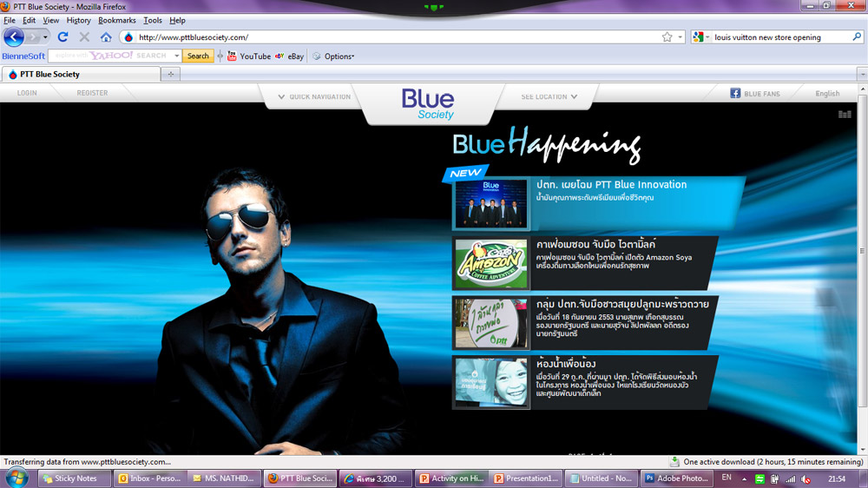Image resolution: width=868 pixels, height=488 pixels.
Task: Go back with the Firefox Back arrow
Action: tap(13, 37)
